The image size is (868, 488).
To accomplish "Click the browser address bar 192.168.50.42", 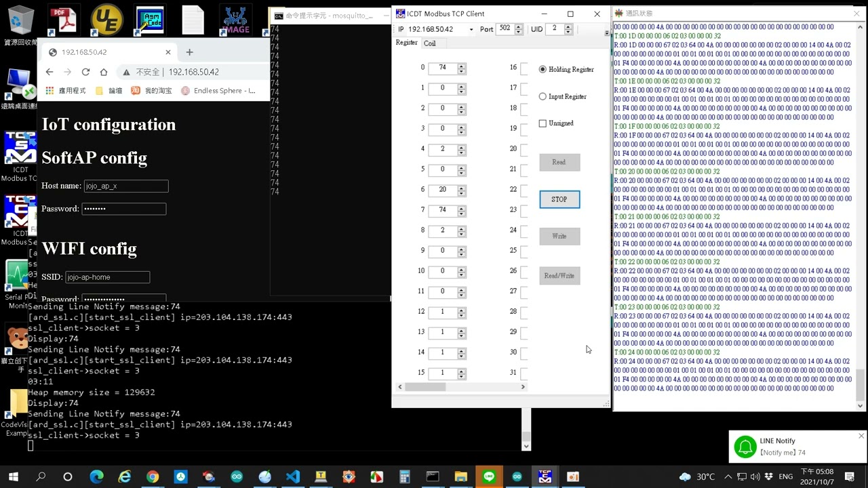I will (193, 72).
